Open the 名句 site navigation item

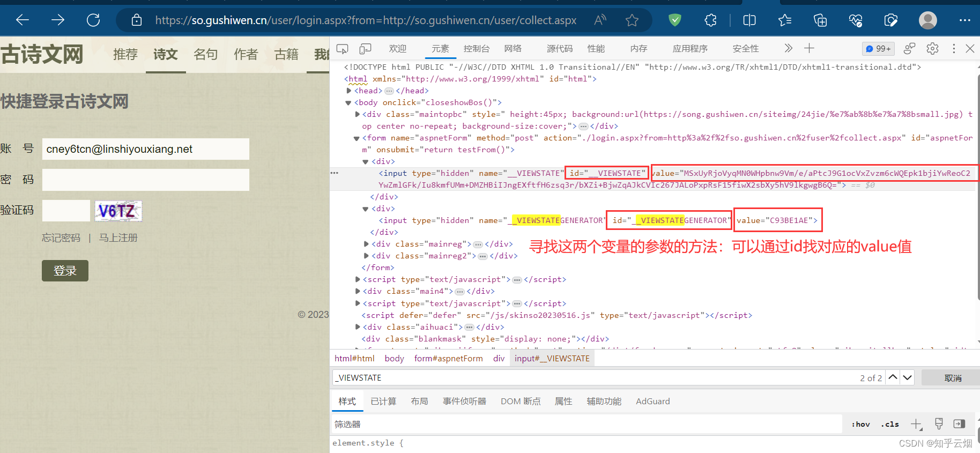coord(206,54)
